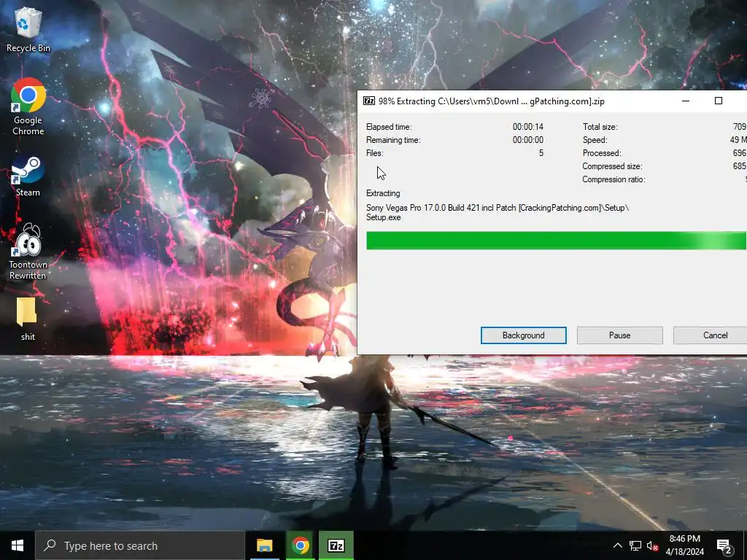Show hidden system tray icons
The height and width of the screenshot is (560, 747).
[x=617, y=545]
